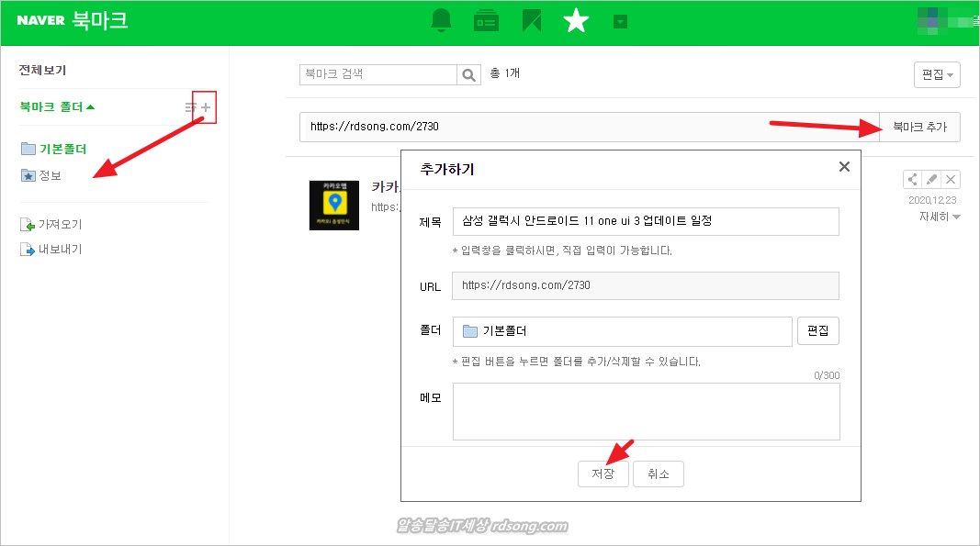Open the Keep icon in header
This screenshot has height=546, width=980.
tap(531, 21)
